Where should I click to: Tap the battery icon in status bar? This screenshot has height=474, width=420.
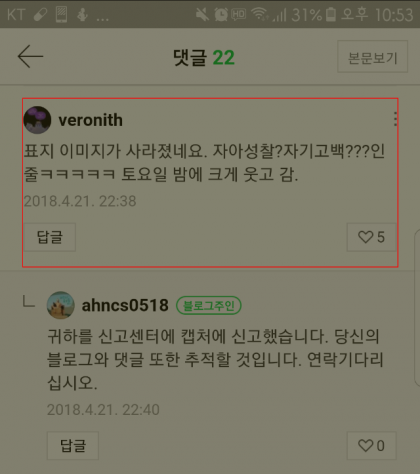tap(331, 14)
